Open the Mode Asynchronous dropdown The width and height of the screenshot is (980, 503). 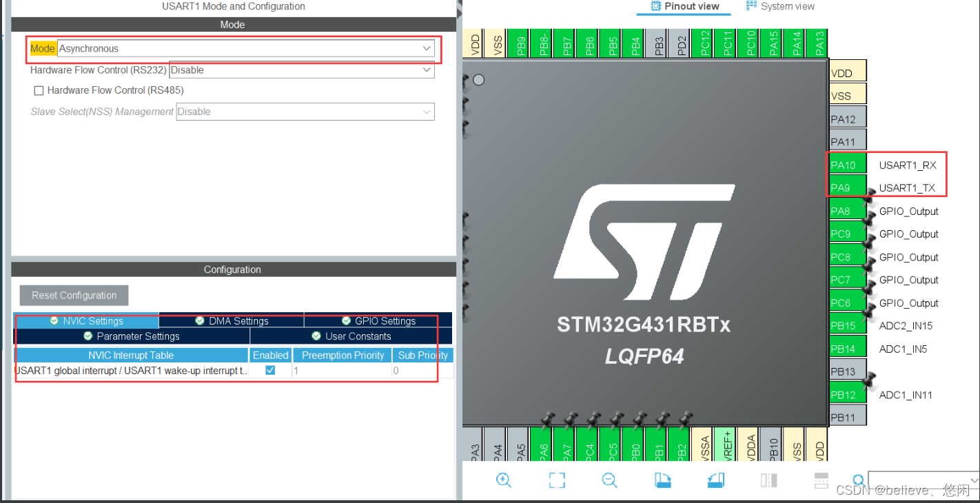click(426, 48)
